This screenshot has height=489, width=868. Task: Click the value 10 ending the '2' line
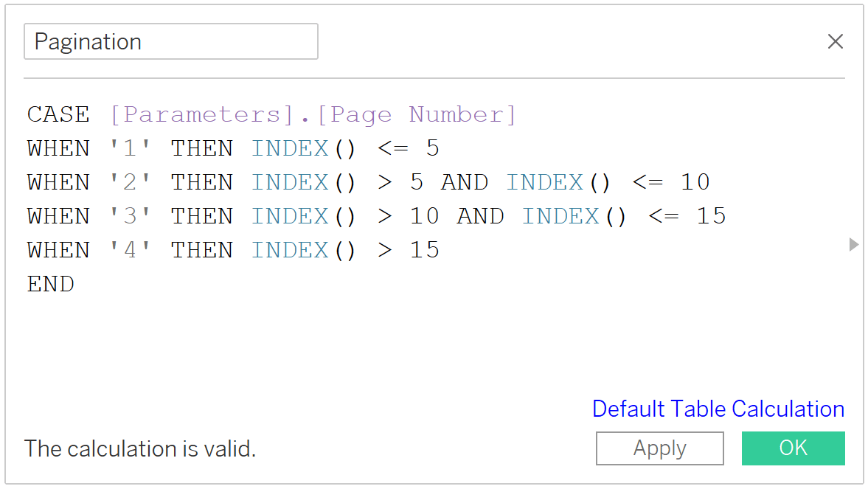point(695,182)
